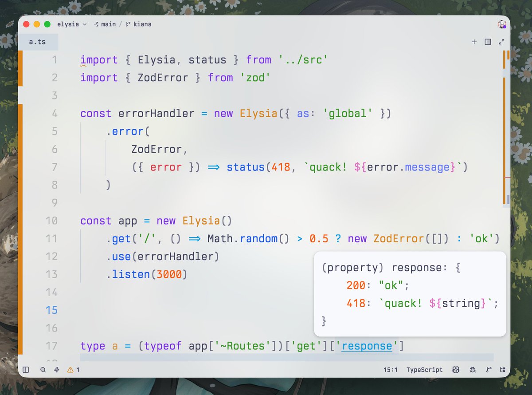Screen dimensions: 532x395
Task: Click the plus icon to create new item
Action: tap(474, 42)
